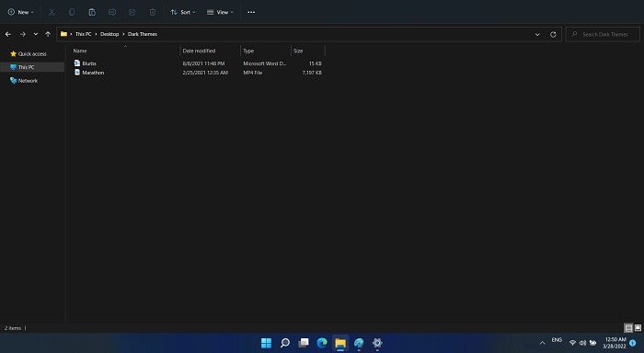
Task: Click the Cut scissors icon
Action: 52,12
